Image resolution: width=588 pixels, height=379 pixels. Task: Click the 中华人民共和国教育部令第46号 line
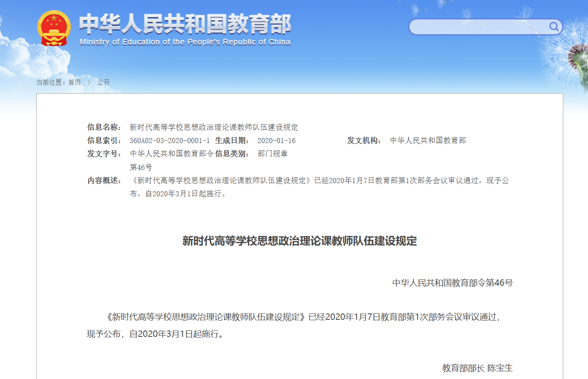[453, 283]
